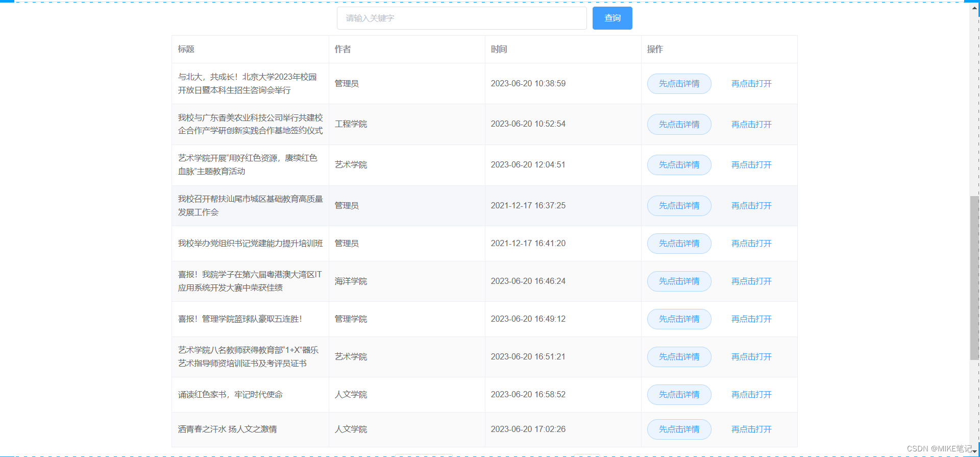
Task: Click the timestamp 2021-12-17 16:37:25
Action: click(x=528, y=205)
